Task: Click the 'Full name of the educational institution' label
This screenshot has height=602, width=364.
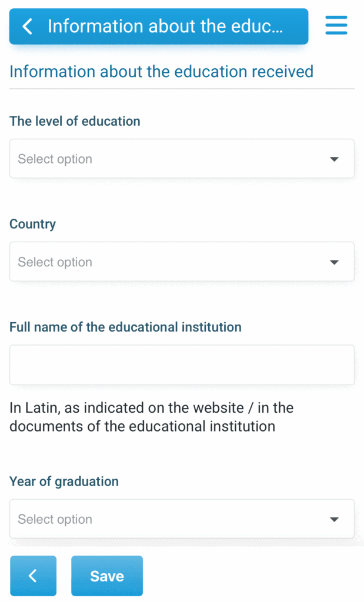Action: 126,327
